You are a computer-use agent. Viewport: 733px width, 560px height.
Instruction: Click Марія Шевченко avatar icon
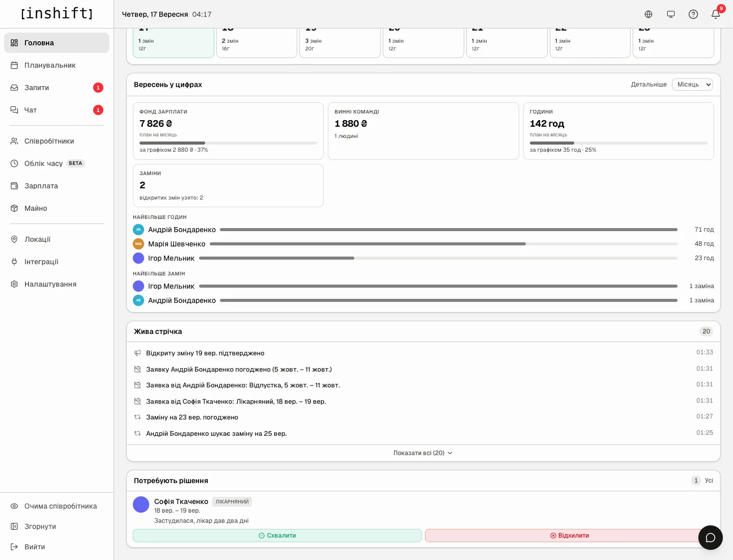pos(138,244)
